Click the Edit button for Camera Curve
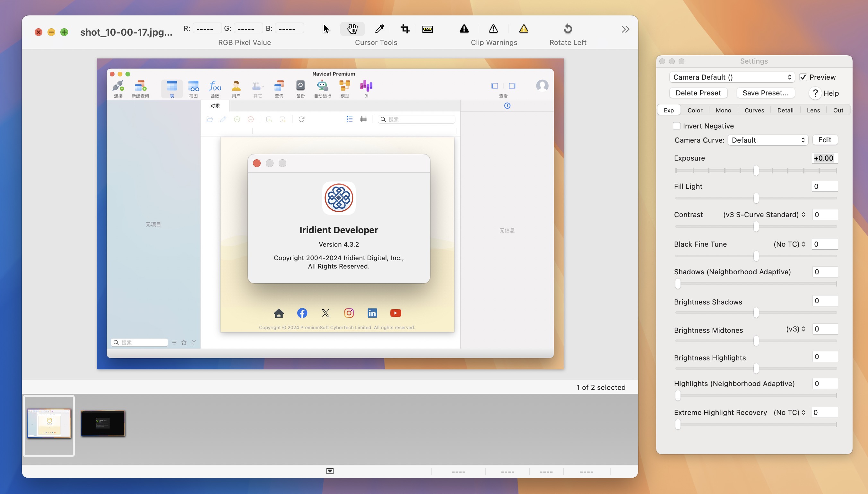 tap(824, 139)
